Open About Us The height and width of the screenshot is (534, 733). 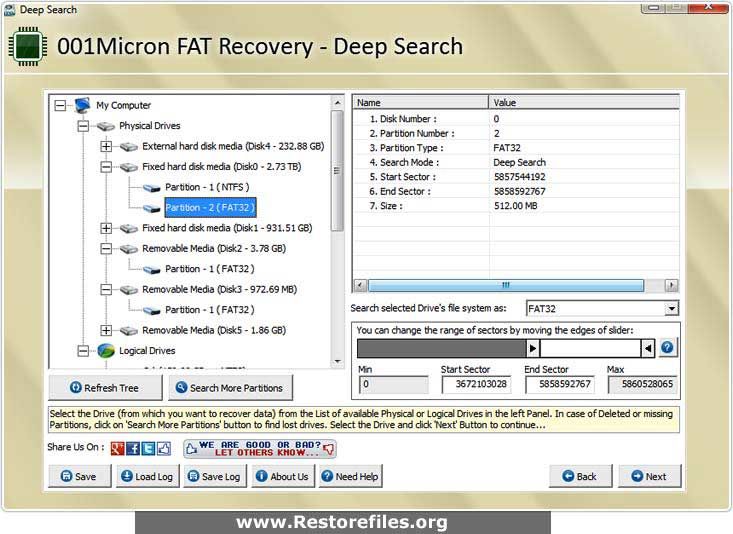click(x=283, y=476)
